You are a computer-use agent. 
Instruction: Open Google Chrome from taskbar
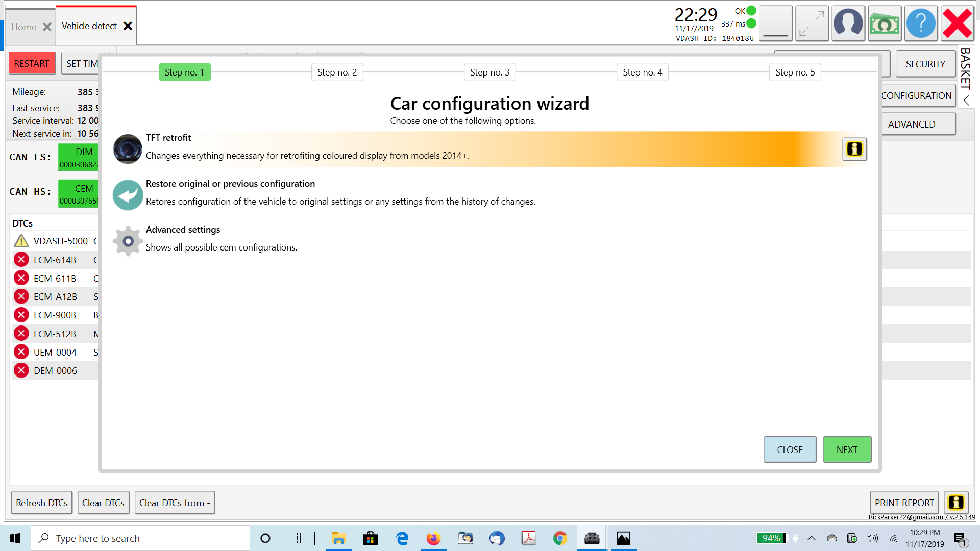(560, 538)
